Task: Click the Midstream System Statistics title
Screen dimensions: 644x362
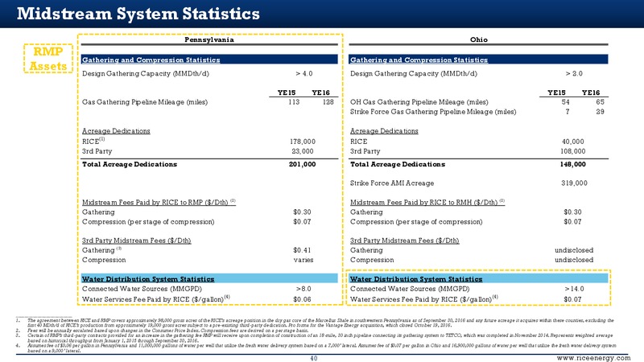Action: 138,14
